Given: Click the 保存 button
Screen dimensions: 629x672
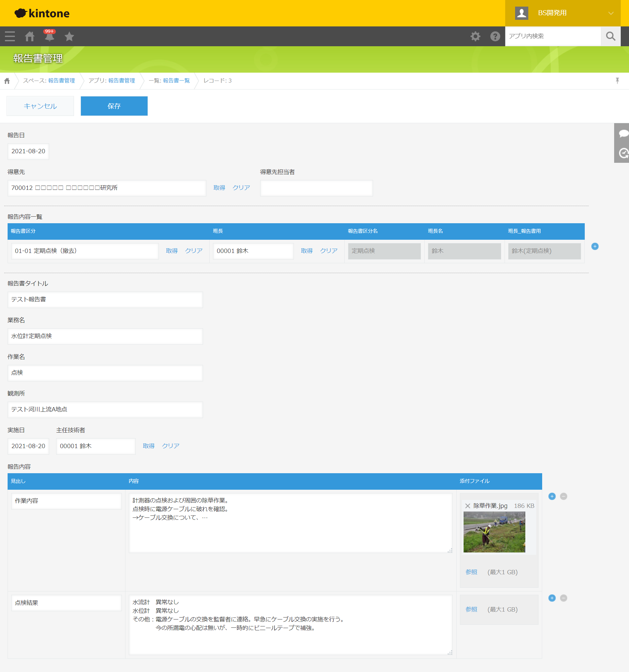Looking at the screenshot, I should coord(114,106).
